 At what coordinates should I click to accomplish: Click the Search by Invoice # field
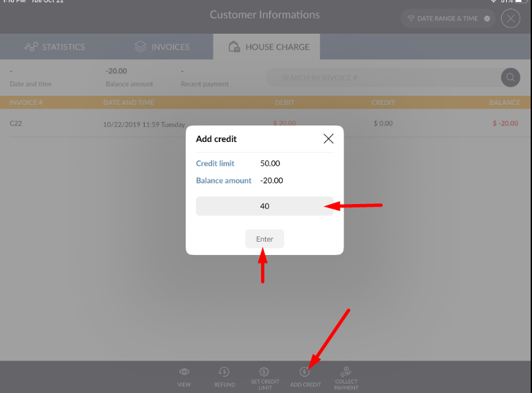(383, 78)
